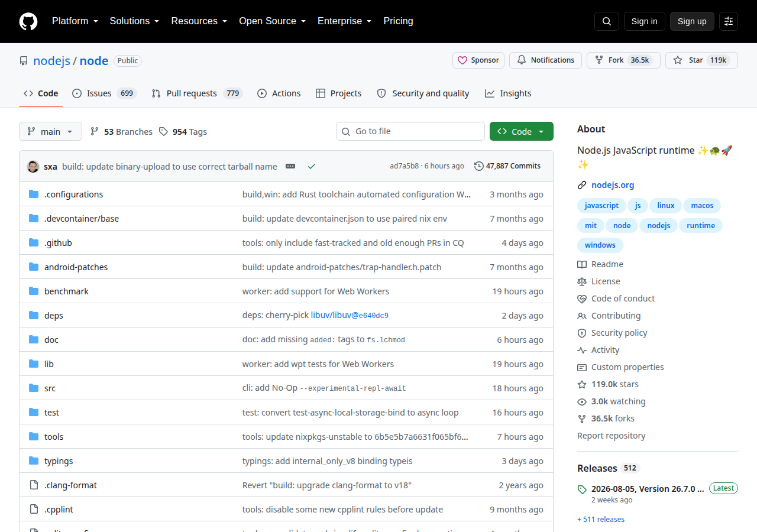Open the License link in About
The width and height of the screenshot is (757, 532).
599,281
